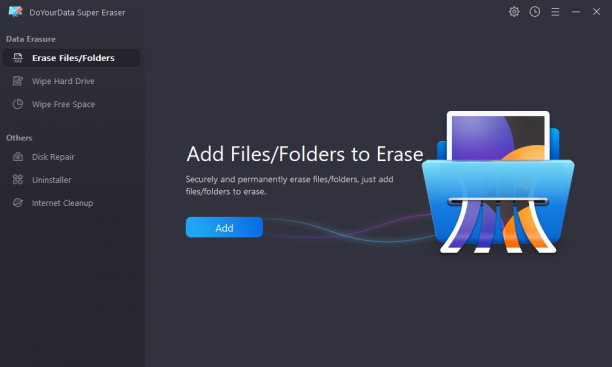Click the Disk Repair toolkit icon
Screen dimensions: 612x367
[x=18, y=157]
